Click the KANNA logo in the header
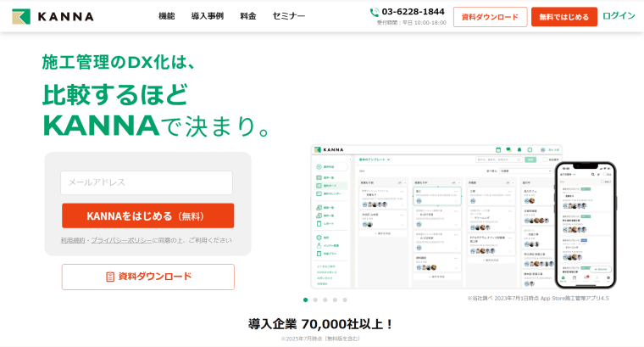The image size is (644, 347). click(x=53, y=16)
